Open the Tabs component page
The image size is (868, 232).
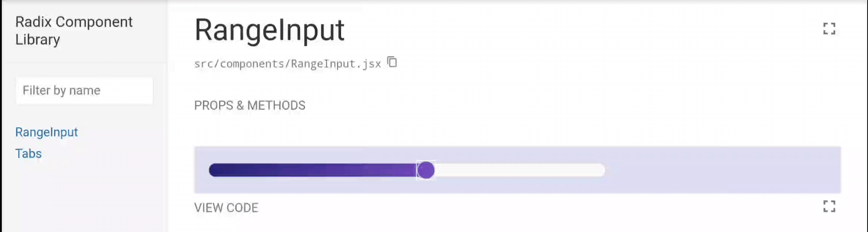click(x=28, y=154)
